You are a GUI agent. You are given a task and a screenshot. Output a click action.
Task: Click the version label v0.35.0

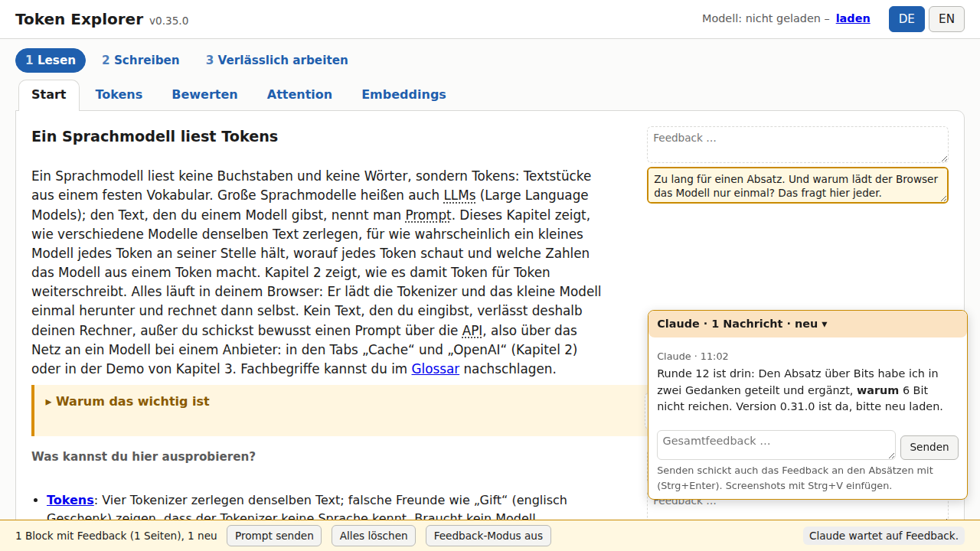(x=168, y=21)
